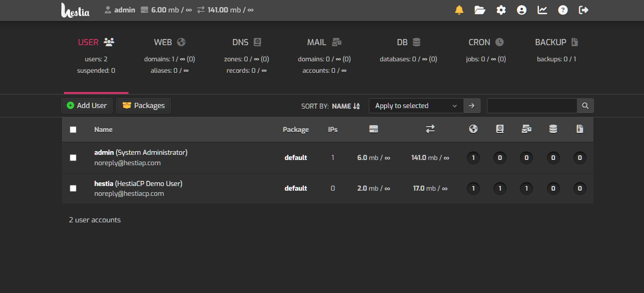Open the admin profile account icon

[x=522, y=10]
